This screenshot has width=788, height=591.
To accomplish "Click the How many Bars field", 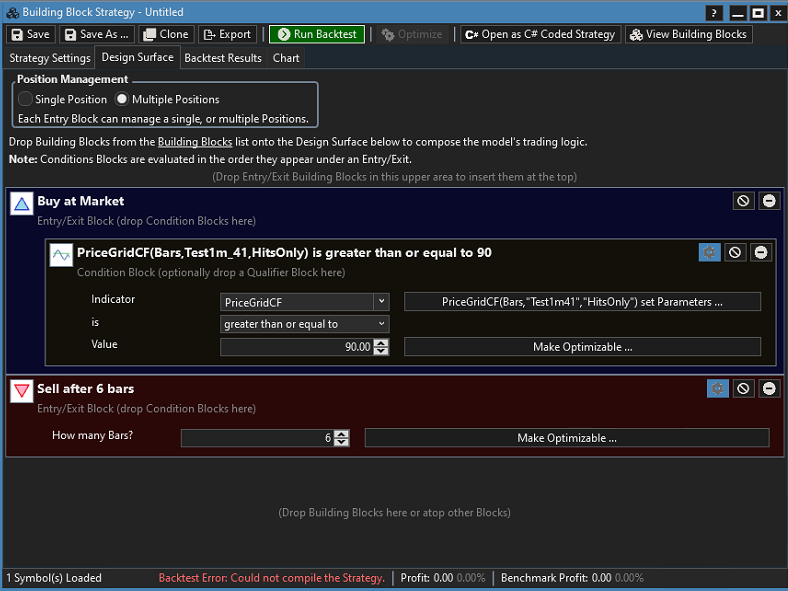I will [257, 438].
